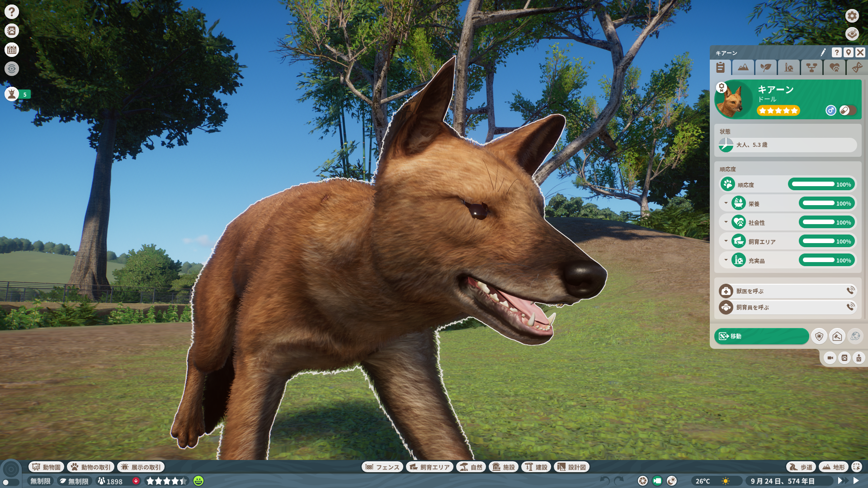Image resolution: width=868 pixels, height=488 pixels.
Task: Click the 栄養 100% progress bar
Action: pos(827,203)
